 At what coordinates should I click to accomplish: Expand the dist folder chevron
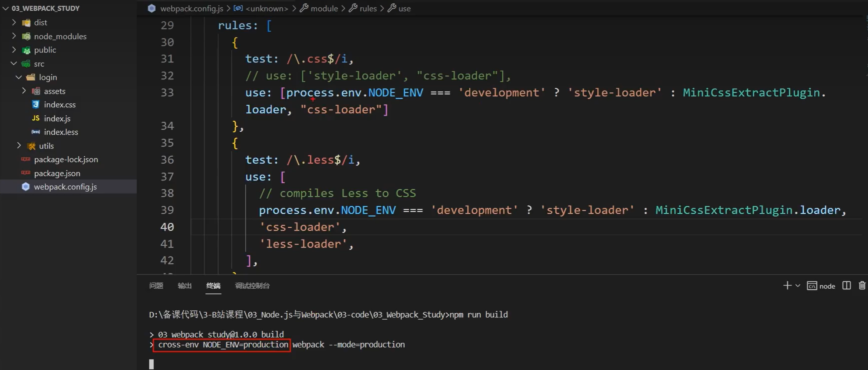14,22
